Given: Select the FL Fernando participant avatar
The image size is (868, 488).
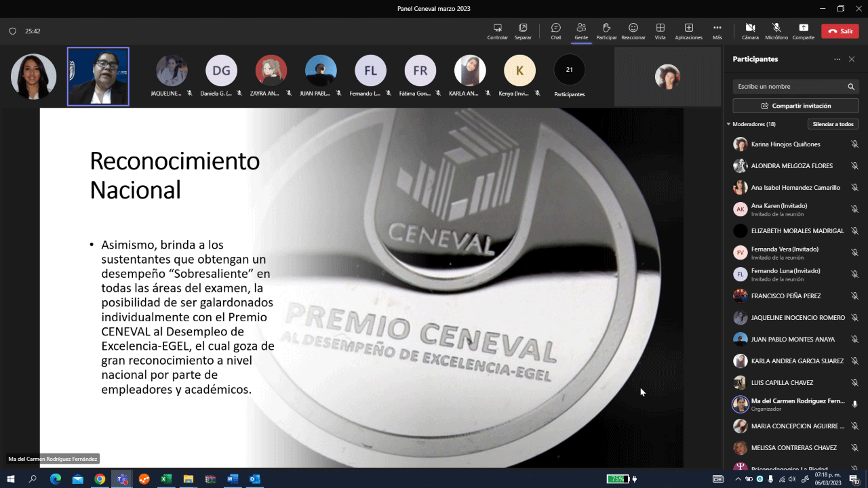Looking at the screenshot, I should [370, 70].
